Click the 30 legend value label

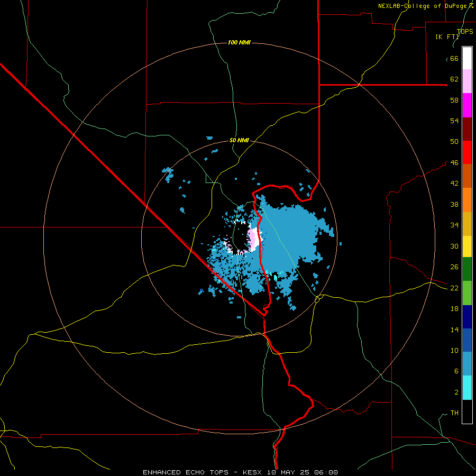(454, 246)
